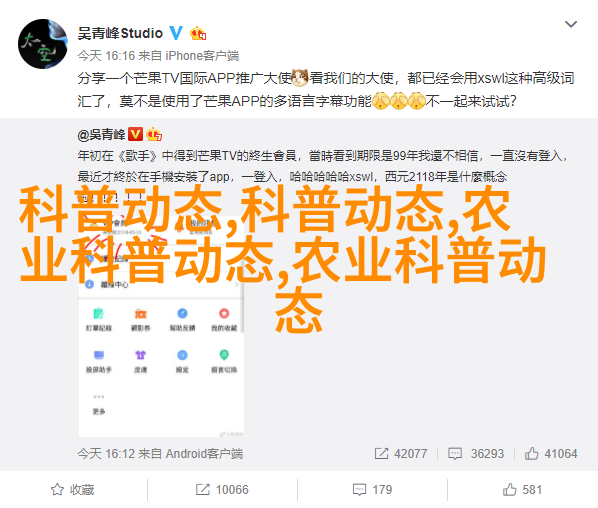Open the 179 comments on this post

click(372, 490)
